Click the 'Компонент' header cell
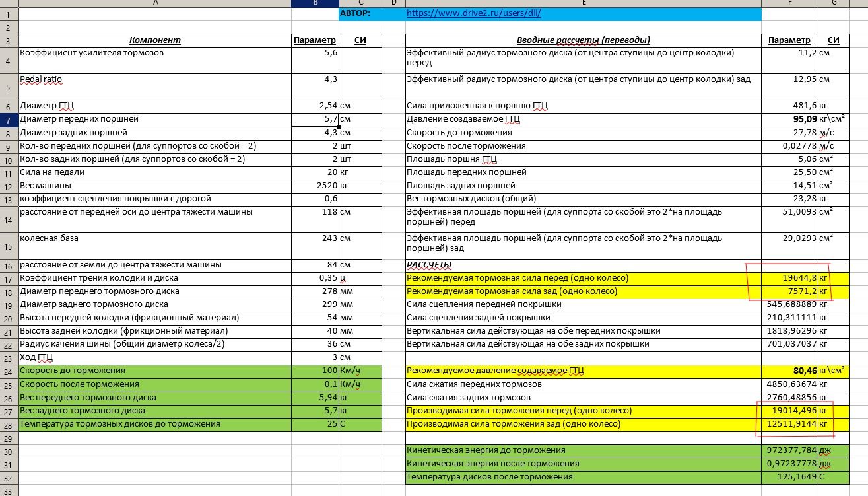Image resolution: width=868 pixels, height=496 pixels. 155,40
